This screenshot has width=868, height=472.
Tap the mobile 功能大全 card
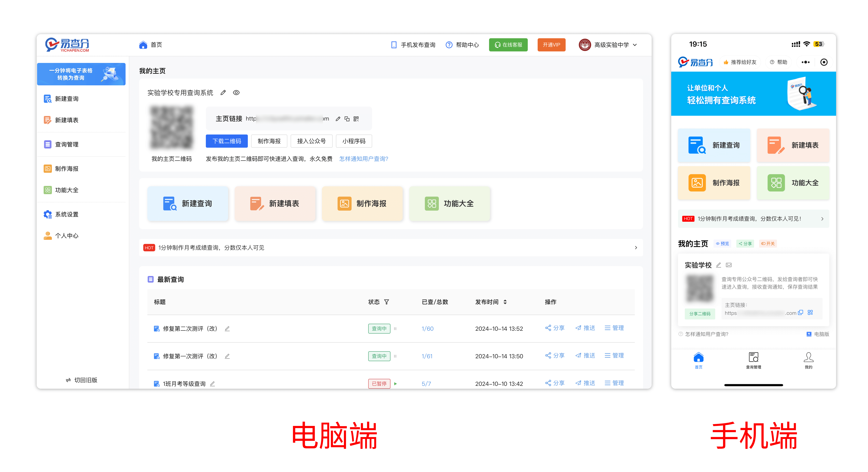pos(793,183)
